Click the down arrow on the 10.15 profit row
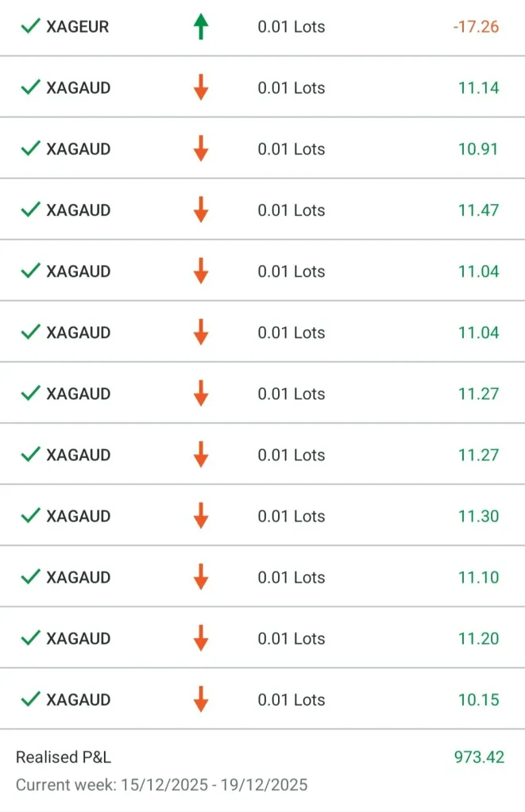The height and width of the screenshot is (812, 525). (201, 699)
